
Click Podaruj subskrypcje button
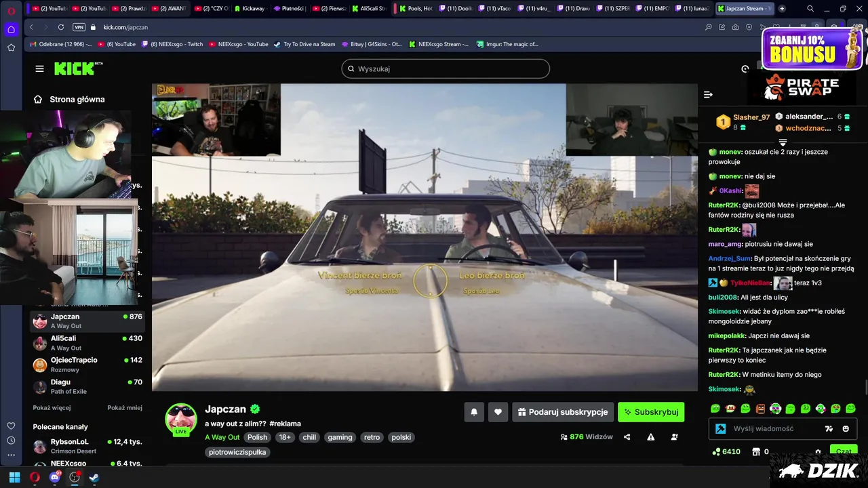click(x=563, y=411)
